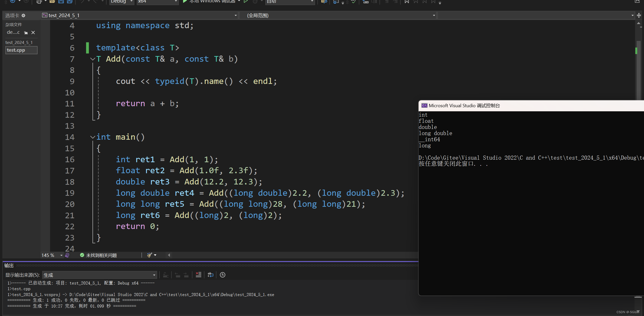Image resolution: width=644 pixels, height=316 pixels.
Task: Click the split editor icon at the top right
Action: tap(639, 16)
